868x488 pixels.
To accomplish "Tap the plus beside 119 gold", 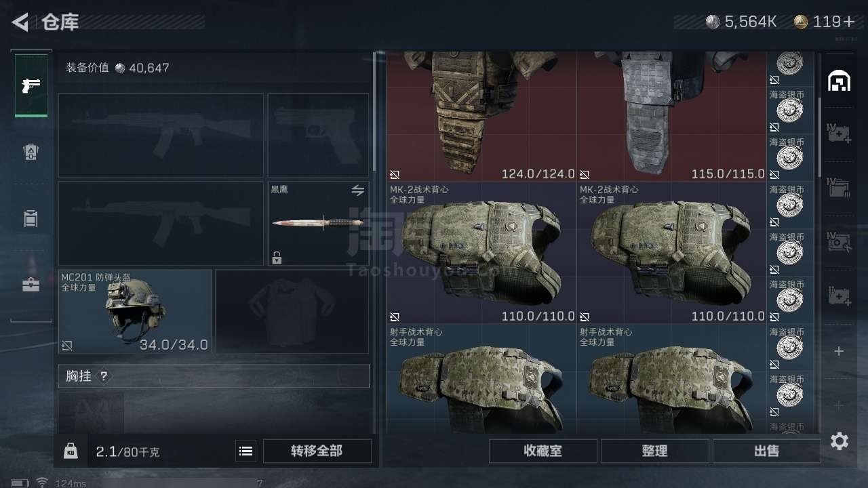I will coord(849,22).
